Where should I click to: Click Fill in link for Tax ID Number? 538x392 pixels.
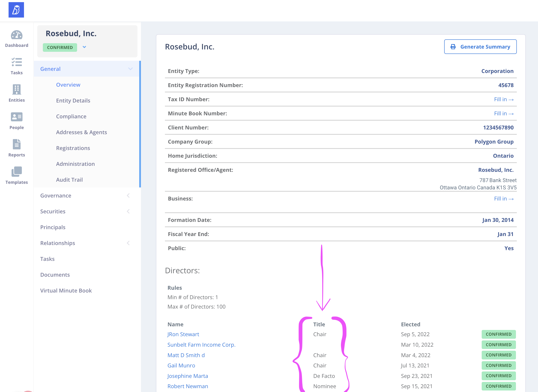(x=504, y=99)
